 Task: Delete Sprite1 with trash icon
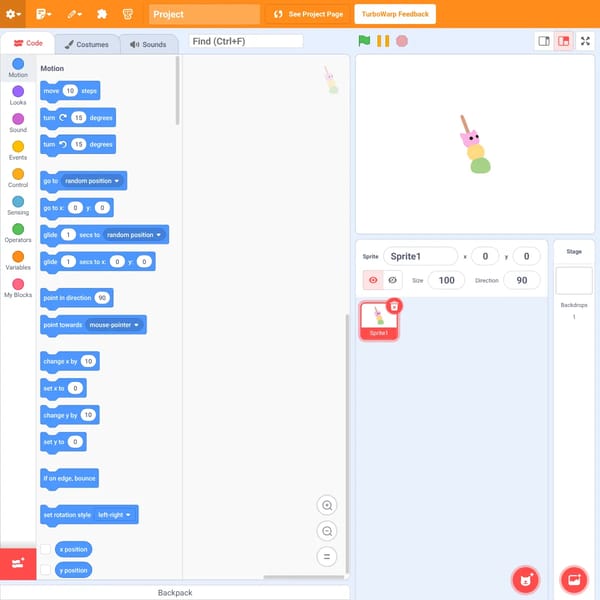394,306
